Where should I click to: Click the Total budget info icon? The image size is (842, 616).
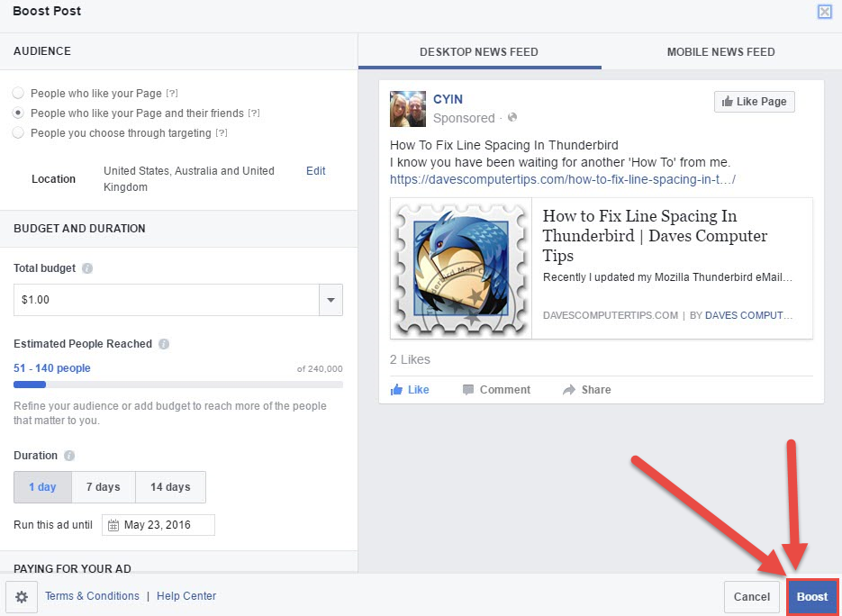87,268
